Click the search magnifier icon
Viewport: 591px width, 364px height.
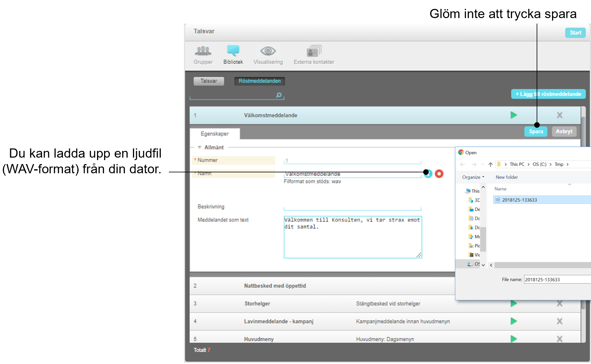click(279, 95)
